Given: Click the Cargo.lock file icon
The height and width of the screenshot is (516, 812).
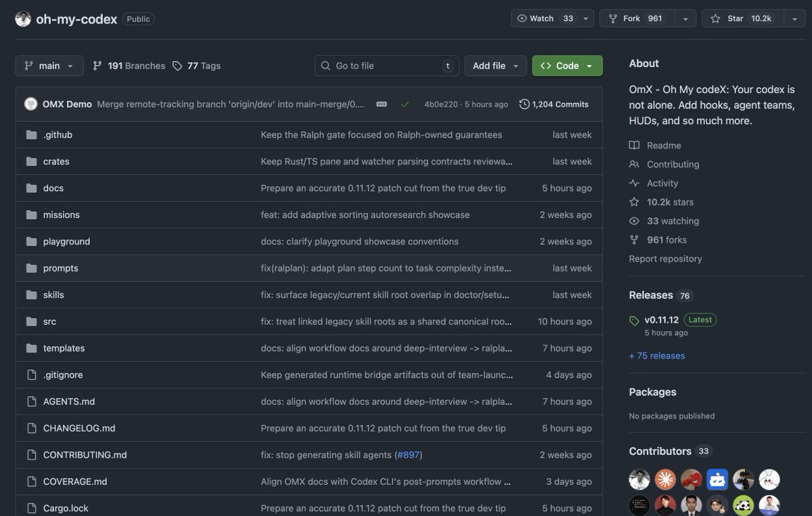Looking at the screenshot, I should coord(31,509).
